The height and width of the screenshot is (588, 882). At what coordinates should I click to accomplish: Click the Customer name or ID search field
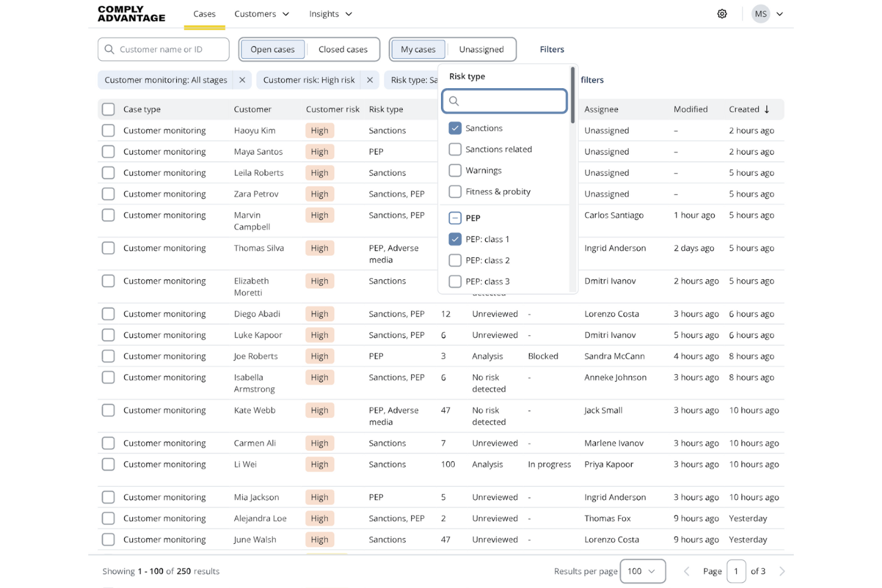point(163,49)
